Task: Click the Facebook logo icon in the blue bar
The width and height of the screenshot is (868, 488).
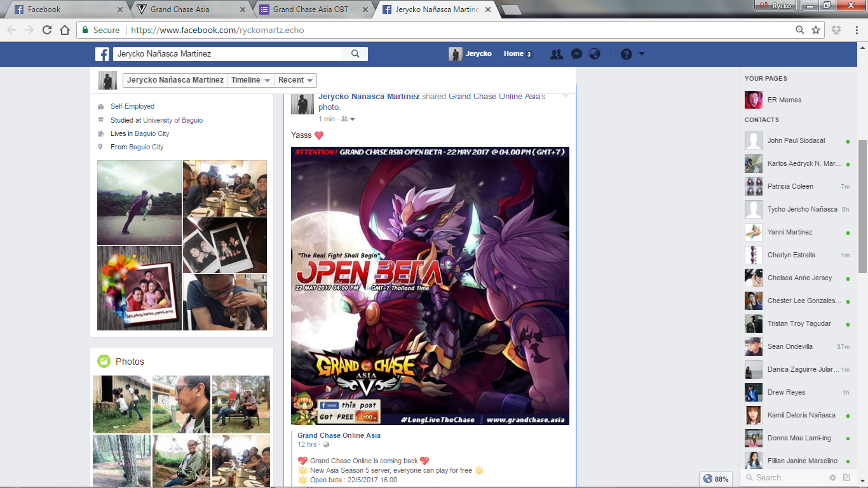Action: click(x=102, y=54)
